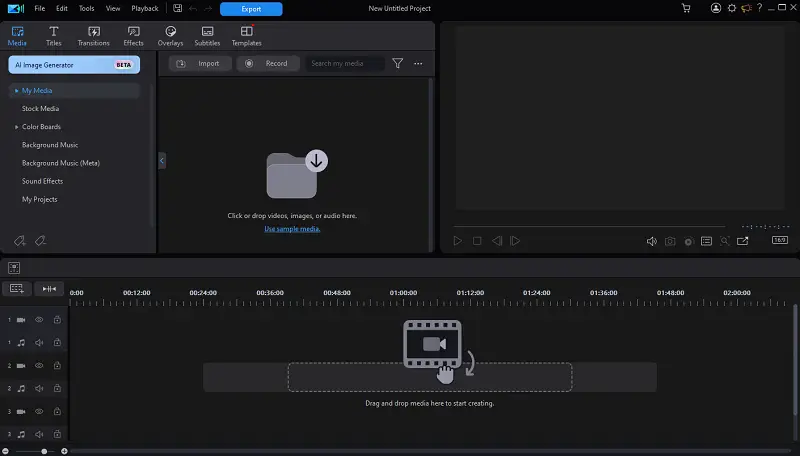Expand the My Media tree arrow
The image size is (800, 456).
click(x=16, y=91)
